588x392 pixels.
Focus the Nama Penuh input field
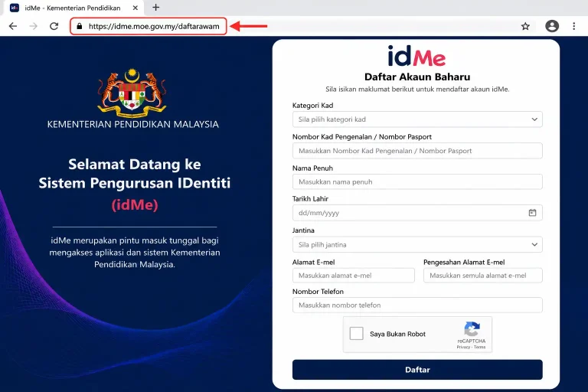[417, 182]
